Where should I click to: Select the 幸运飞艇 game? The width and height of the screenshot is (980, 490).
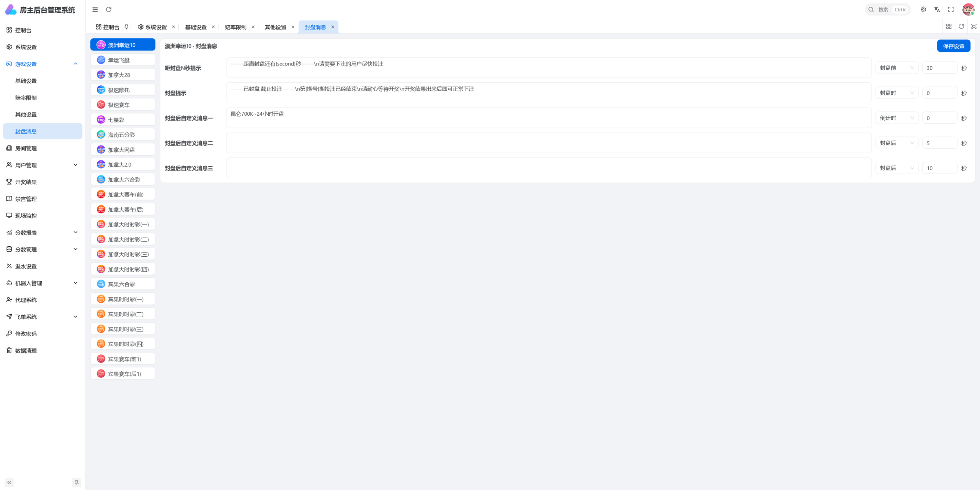click(x=123, y=60)
